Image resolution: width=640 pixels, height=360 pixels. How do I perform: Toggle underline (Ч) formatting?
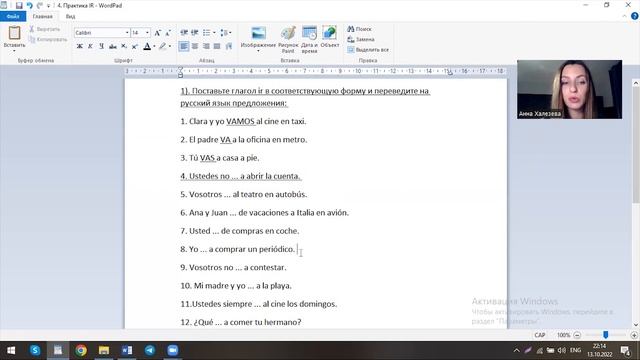[x=101, y=47]
